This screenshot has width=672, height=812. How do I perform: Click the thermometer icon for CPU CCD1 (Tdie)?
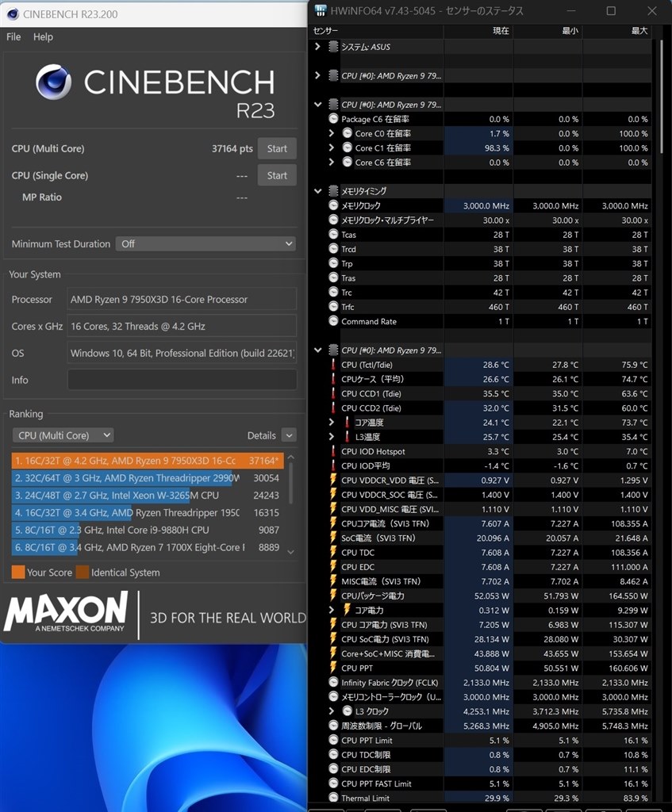pos(333,393)
